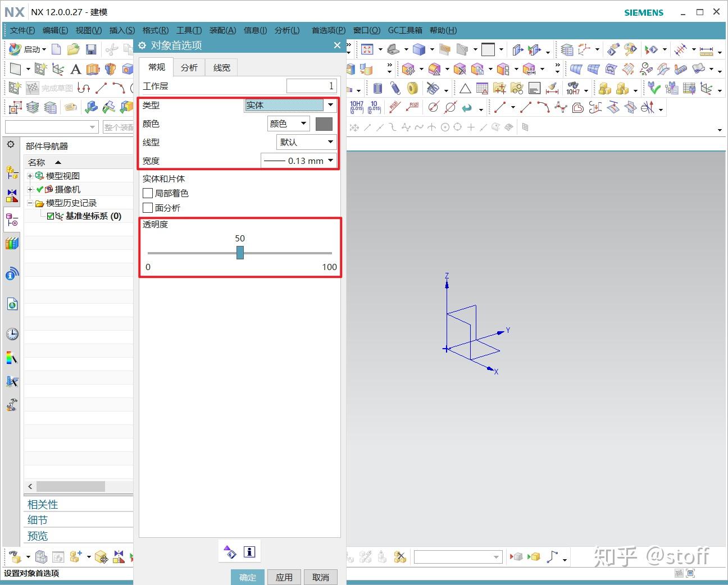Click the inherit icon next to the info button
This screenshot has height=585, width=728.
pyautogui.click(x=230, y=552)
